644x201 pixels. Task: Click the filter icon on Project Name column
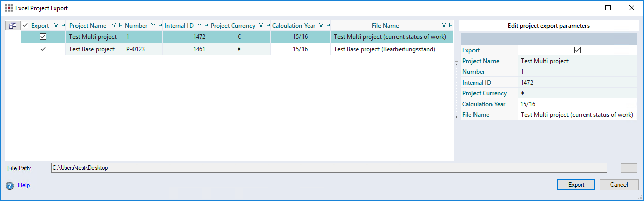click(x=114, y=25)
